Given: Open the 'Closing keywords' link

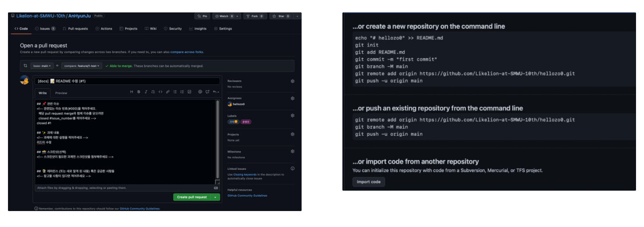Looking at the screenshot, I should tap(246, 175).
